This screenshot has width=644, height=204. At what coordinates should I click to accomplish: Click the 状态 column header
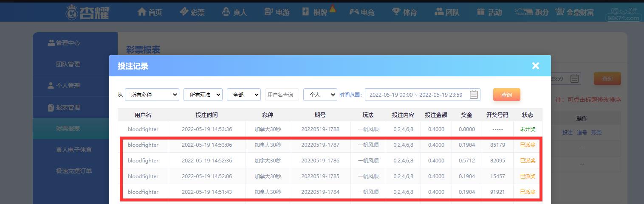pos(528,115)
